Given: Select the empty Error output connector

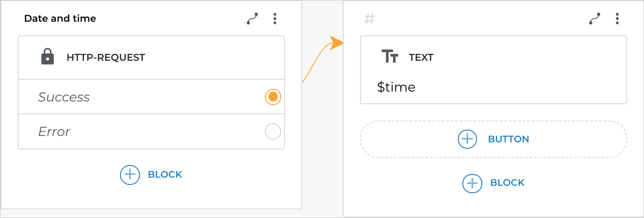Looking at the screenshot, I should tap(273, 132).
